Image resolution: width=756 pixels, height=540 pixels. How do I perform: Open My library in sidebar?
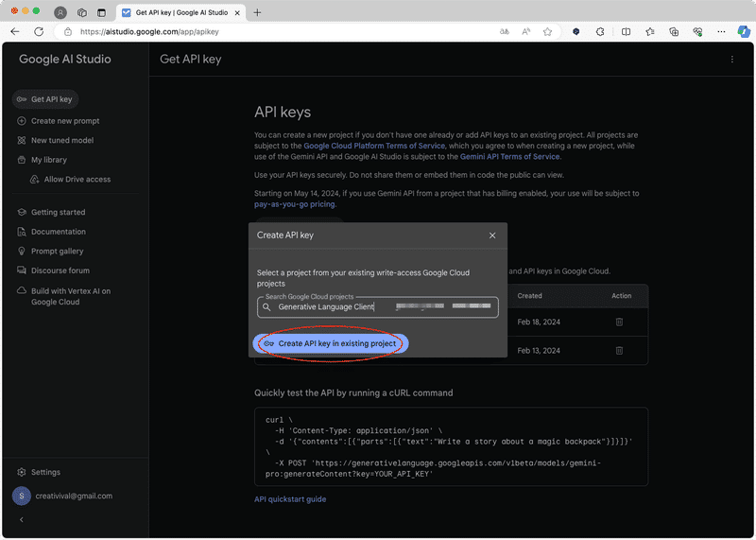tap(42, 160)
